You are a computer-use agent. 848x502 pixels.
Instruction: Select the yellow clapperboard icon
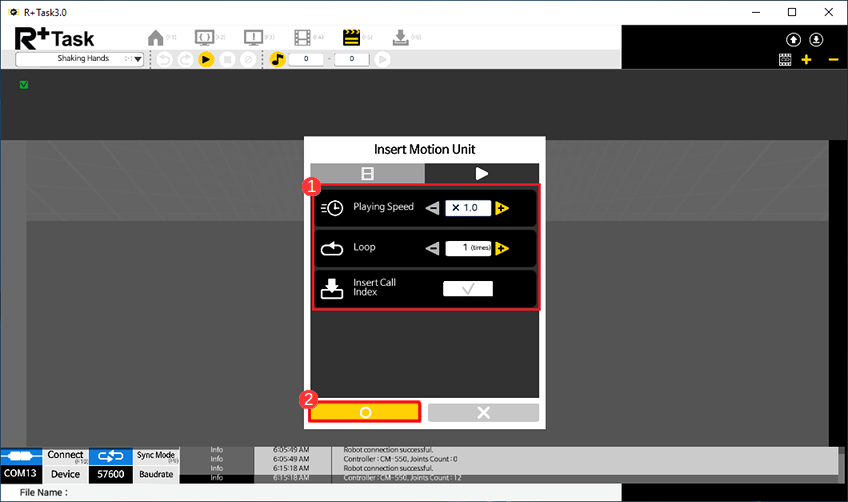[x=351, y=38]
